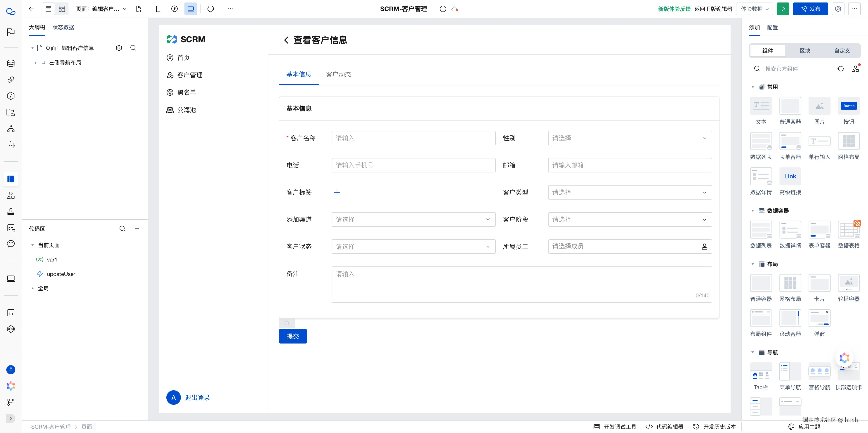This screenshot has width=868, height=433.
Task: Open the 性别 dropdown
Action: (x=630, y=138)
